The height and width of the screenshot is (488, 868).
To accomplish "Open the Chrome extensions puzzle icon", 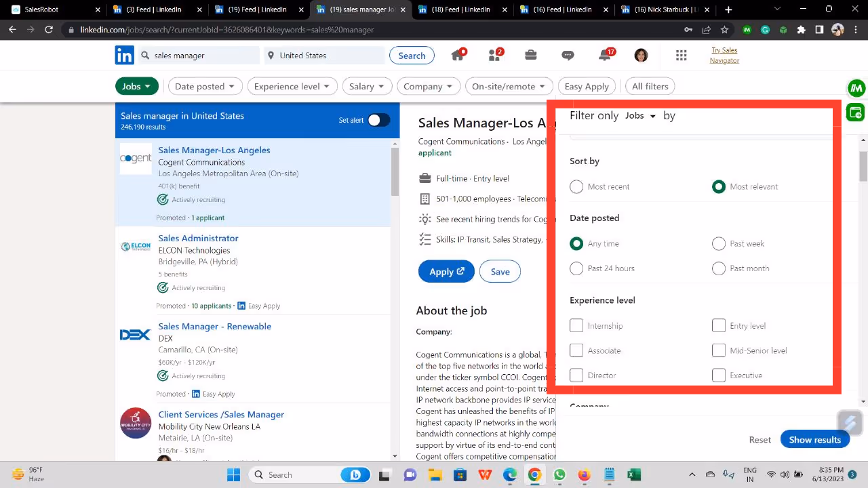I will point(801,30).
